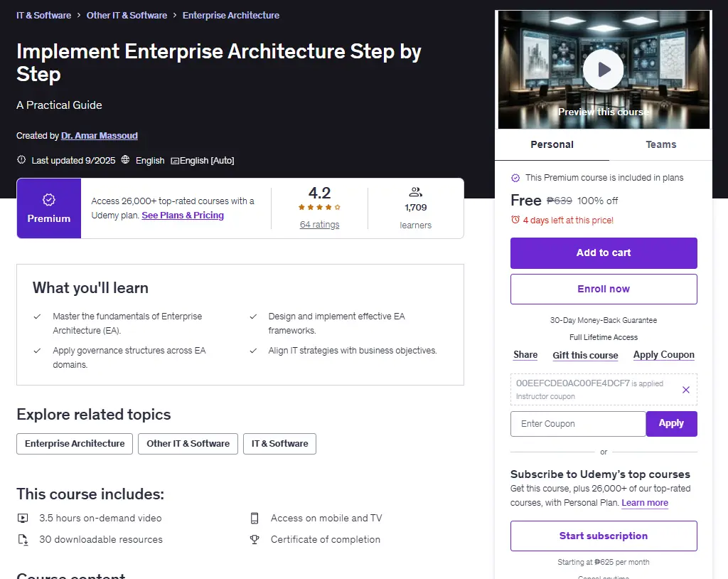View the 64 ratings link
The image size is (728, 579).
click(319, 225)
